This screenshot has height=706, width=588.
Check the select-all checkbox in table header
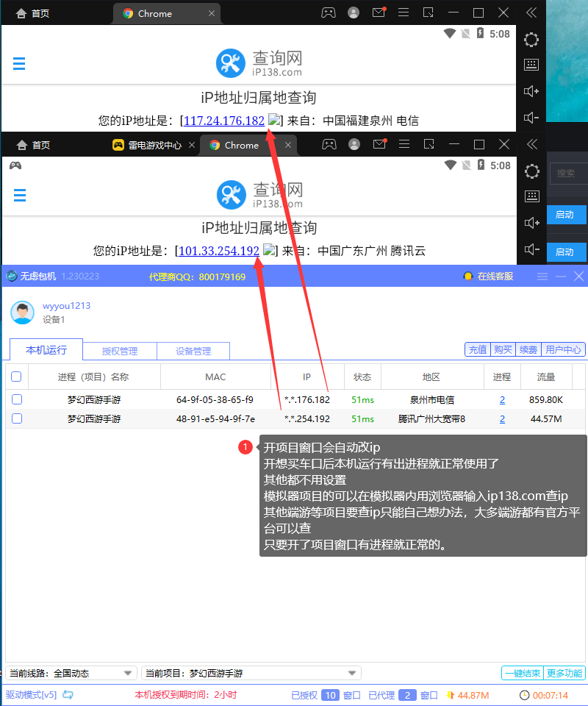(x=16, y=376)
